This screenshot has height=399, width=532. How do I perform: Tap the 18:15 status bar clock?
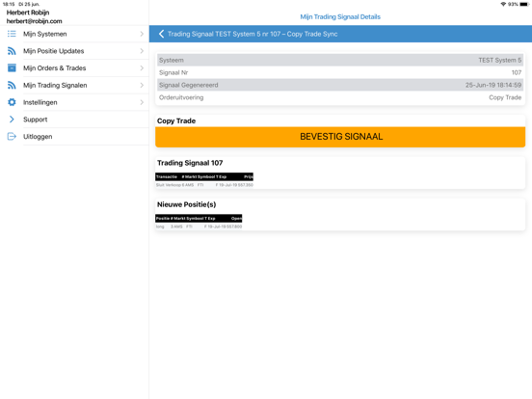(9, 4)
